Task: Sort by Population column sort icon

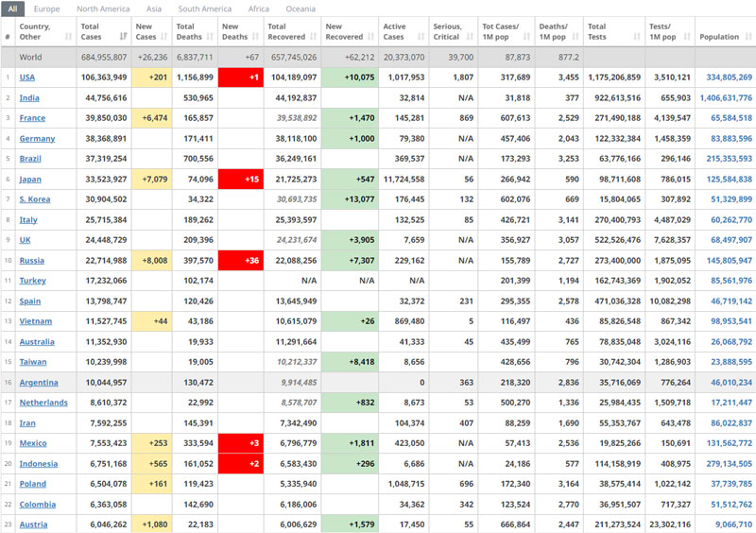Action: tap(748, 37)
